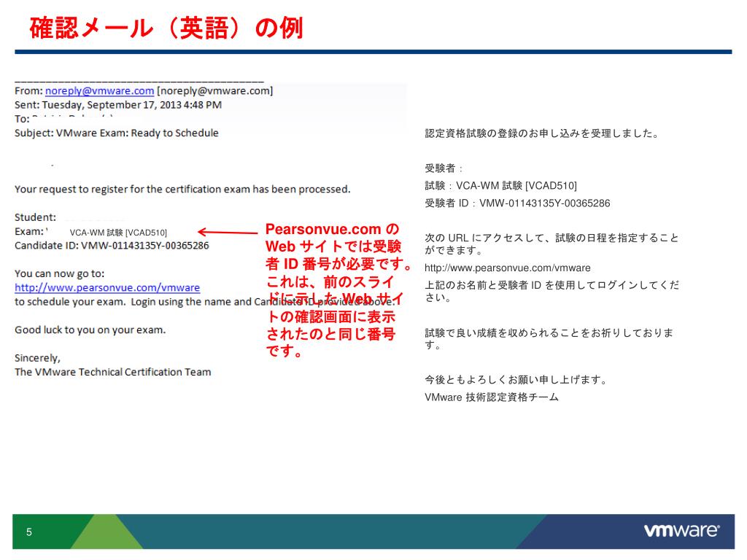Viewport: 747px width, 560px height.
Task: Click the To: label in the email header
Action: click(22, 119)
